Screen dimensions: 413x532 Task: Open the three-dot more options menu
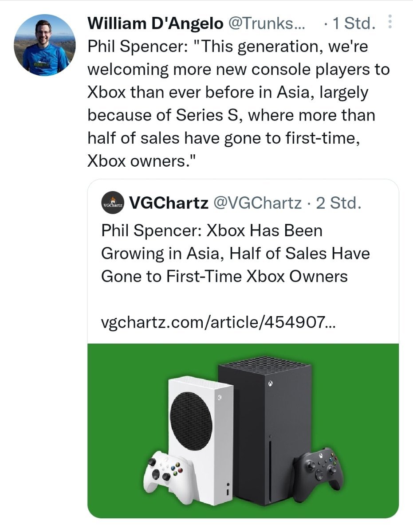coord(390,22)
